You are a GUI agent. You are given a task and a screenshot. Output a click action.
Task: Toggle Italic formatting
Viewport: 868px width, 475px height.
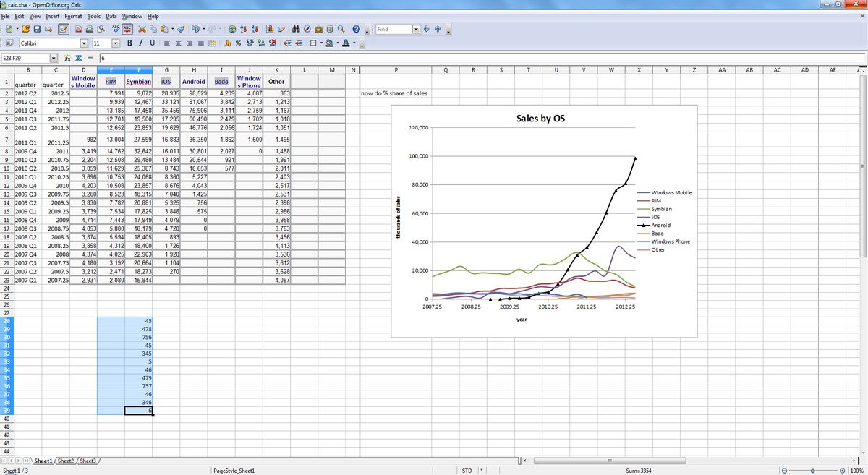point(140,44)
